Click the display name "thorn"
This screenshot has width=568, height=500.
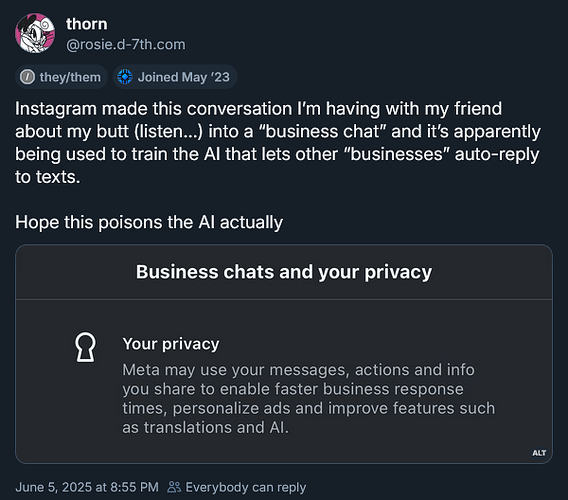pos(87,24)
